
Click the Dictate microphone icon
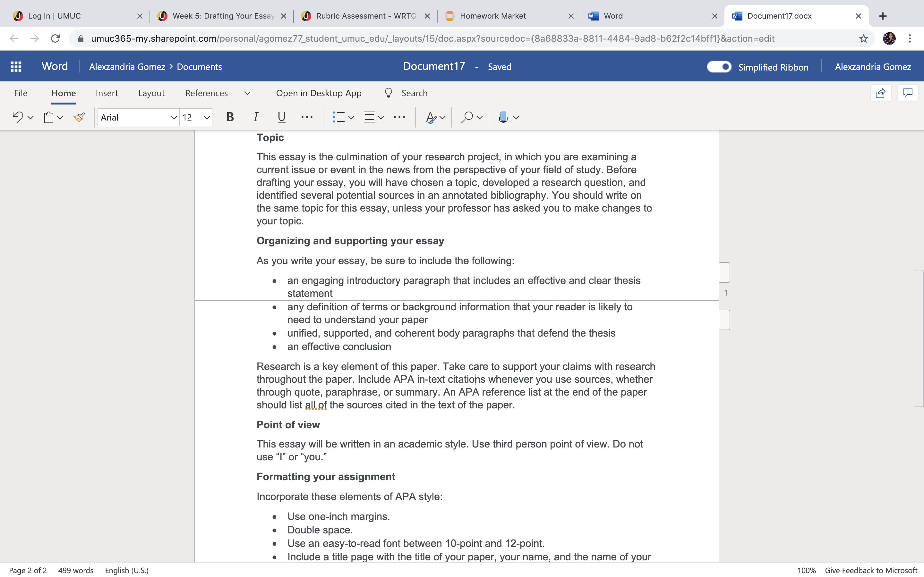503,117
